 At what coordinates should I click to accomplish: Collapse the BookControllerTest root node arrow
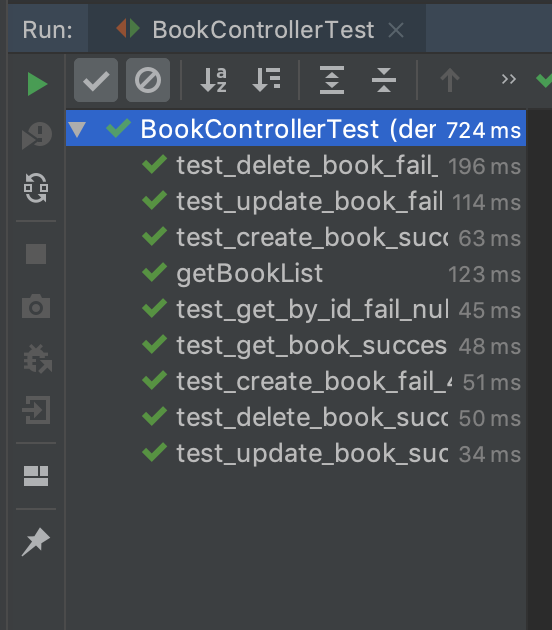tap(77, 129)
